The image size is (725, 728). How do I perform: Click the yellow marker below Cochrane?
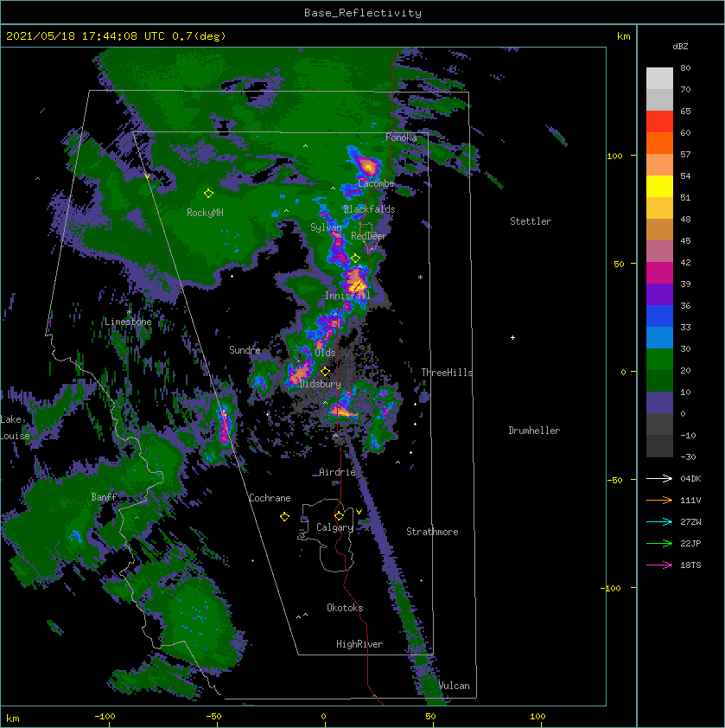[284, 517]
